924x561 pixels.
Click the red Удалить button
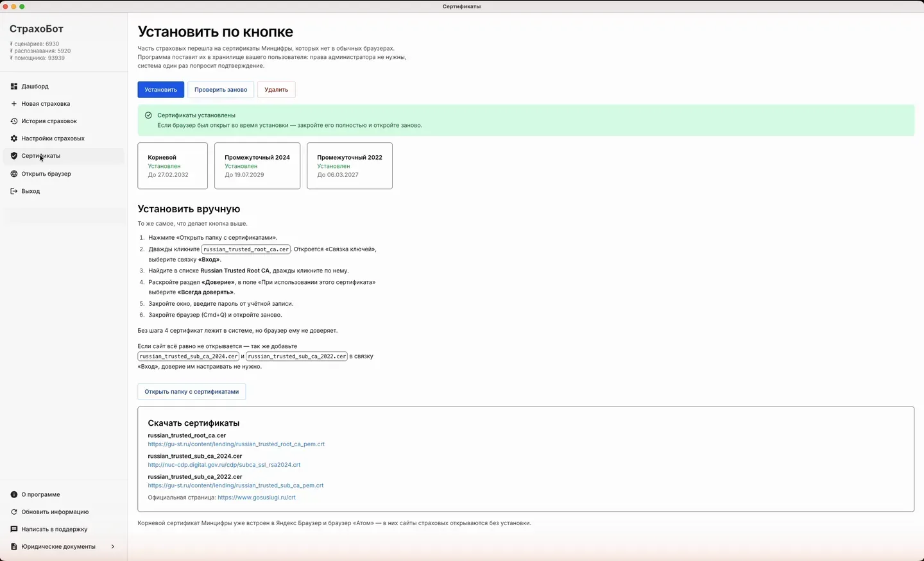(277, 90)
